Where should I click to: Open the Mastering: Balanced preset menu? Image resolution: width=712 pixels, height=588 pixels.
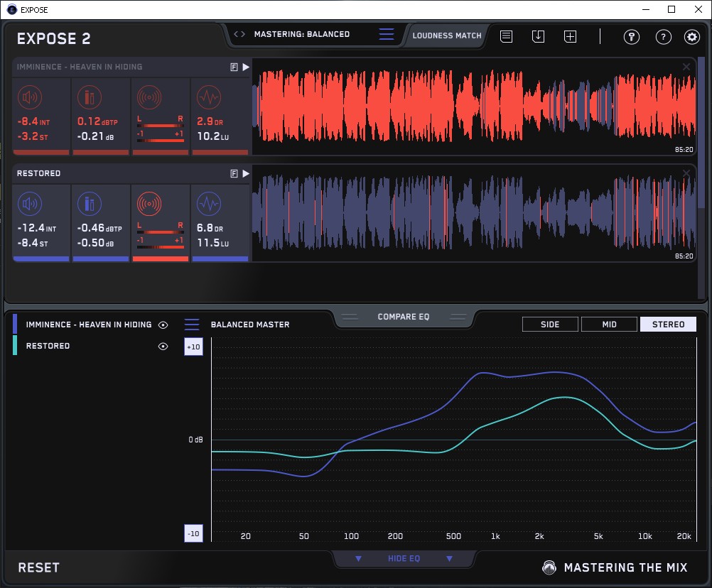click(387, 34)
